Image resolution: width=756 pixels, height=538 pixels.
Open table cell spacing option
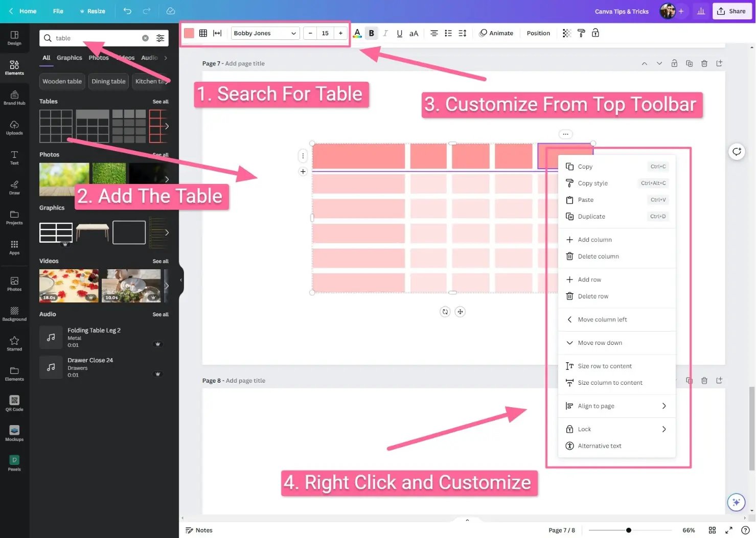coord(217,33)
